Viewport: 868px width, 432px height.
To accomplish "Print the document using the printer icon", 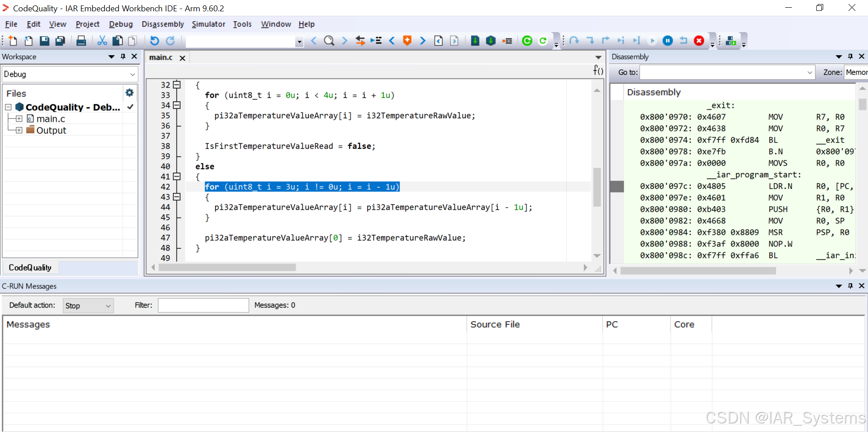I will tap(81, 41).
